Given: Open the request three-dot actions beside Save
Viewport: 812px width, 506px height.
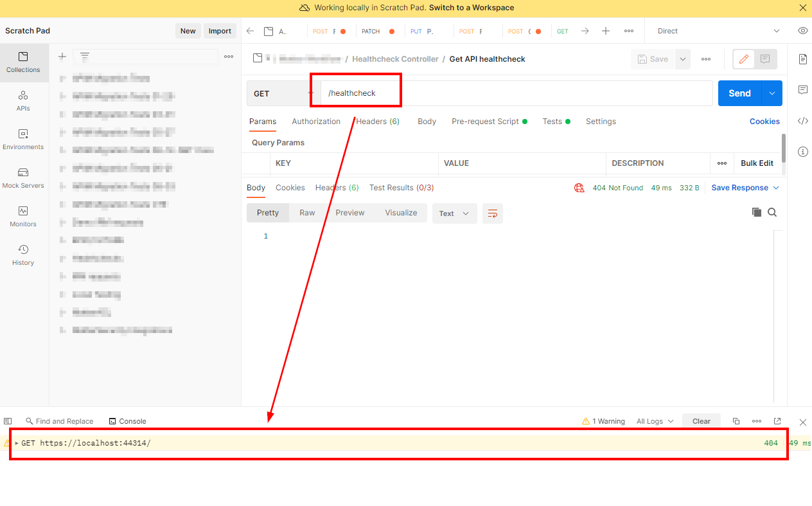Looking at the screenshot, I should tap(706, 59).
